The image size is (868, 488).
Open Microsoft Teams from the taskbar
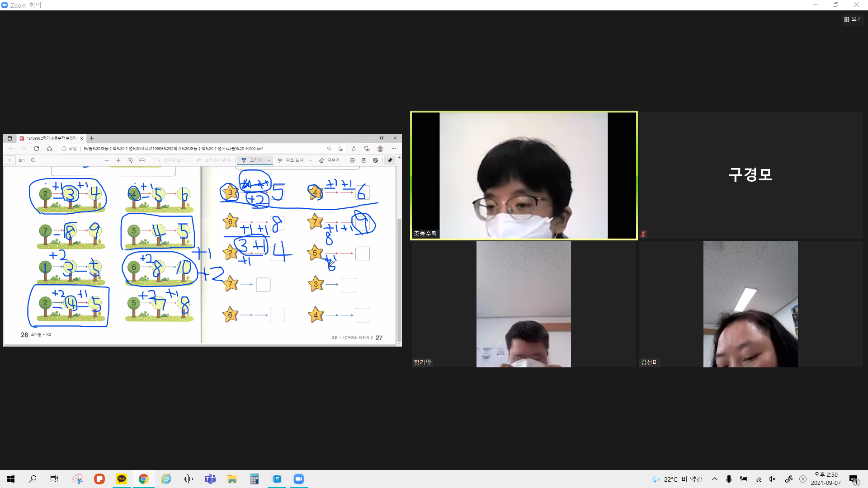[210, 479]
